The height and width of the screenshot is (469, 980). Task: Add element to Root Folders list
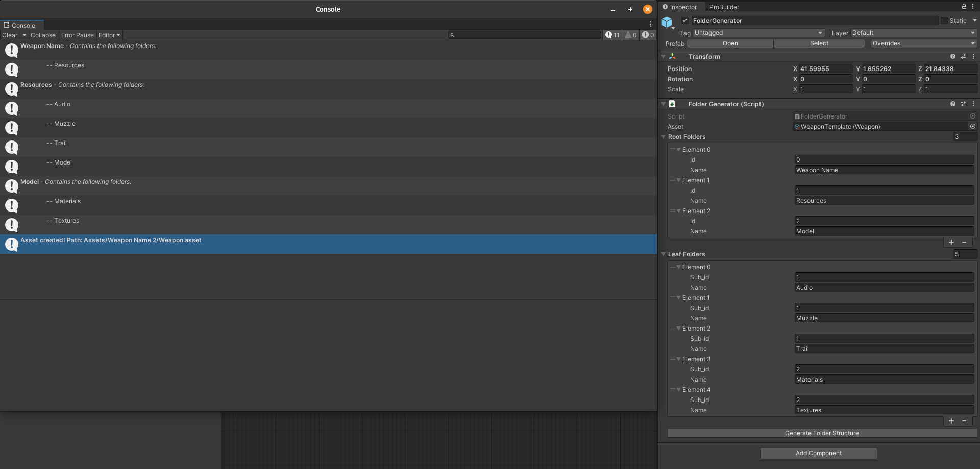click(x=951, y=242)
